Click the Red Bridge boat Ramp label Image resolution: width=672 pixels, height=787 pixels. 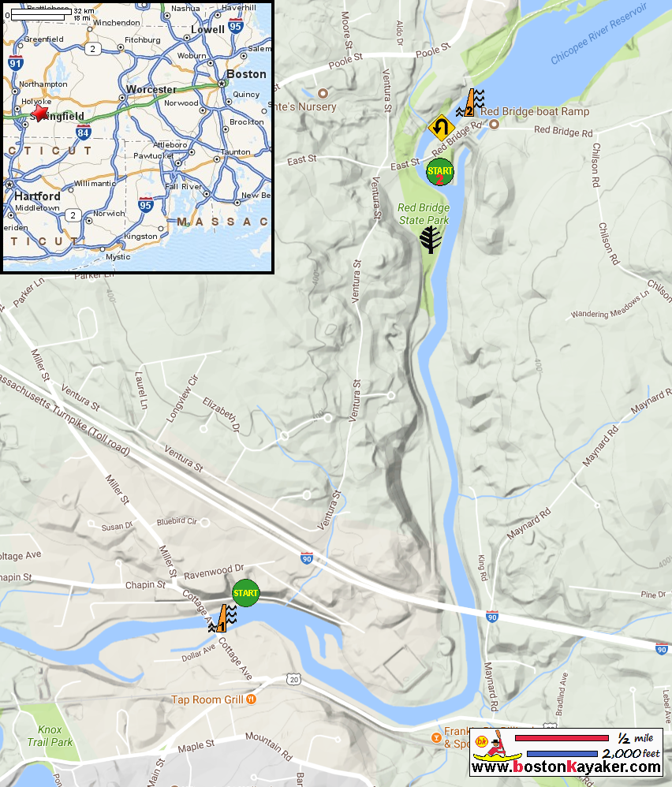(535, 111)
